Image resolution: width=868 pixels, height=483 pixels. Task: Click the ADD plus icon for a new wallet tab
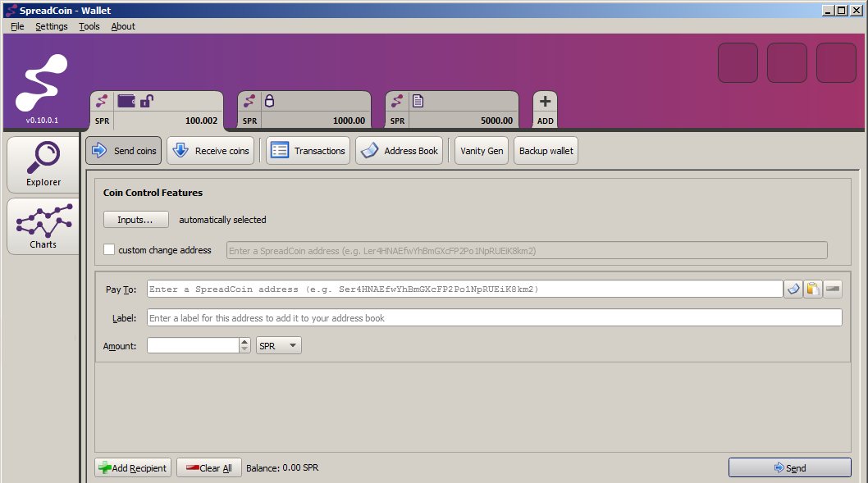pos(544,100)
